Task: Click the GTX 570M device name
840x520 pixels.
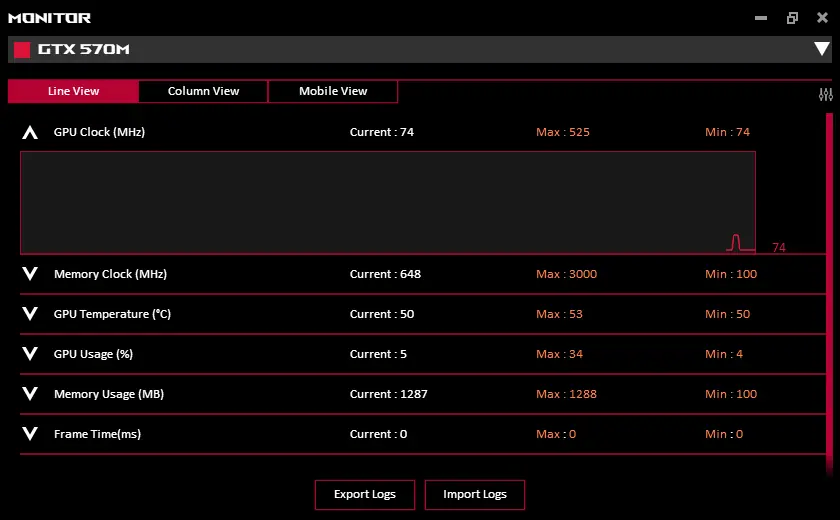Action: click(84, 49)
